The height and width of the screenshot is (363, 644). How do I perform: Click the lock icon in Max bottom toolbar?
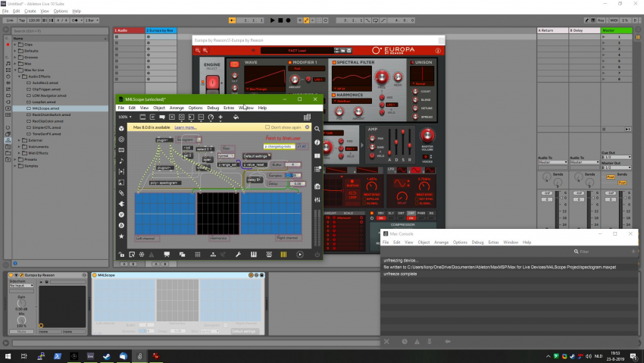[121, 255]
